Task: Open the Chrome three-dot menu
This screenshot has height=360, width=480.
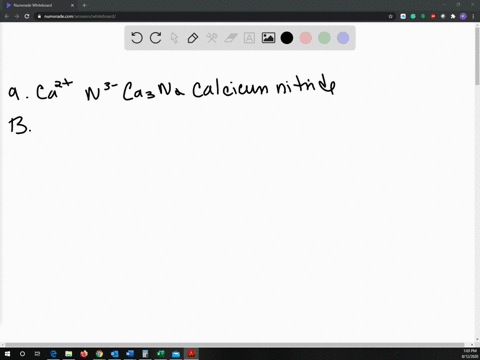Action: click(473, 16)
